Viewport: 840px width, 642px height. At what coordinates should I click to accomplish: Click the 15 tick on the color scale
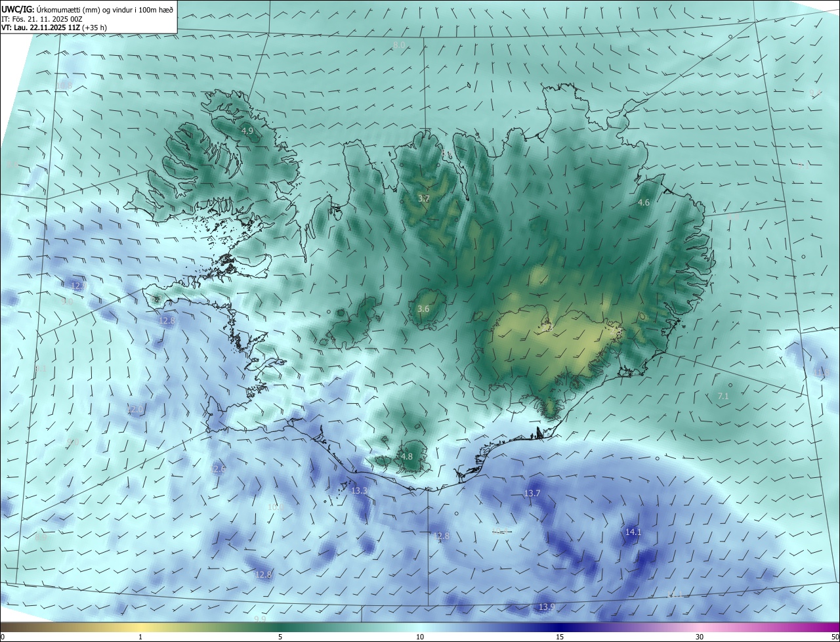pyautogui.click(x=560, y=637)
